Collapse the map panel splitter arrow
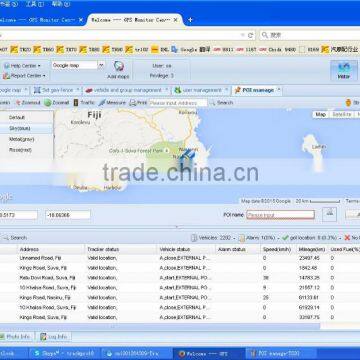The width and height of the screenshot is (360, 360). pyautogui.click(x=178, y=227)
